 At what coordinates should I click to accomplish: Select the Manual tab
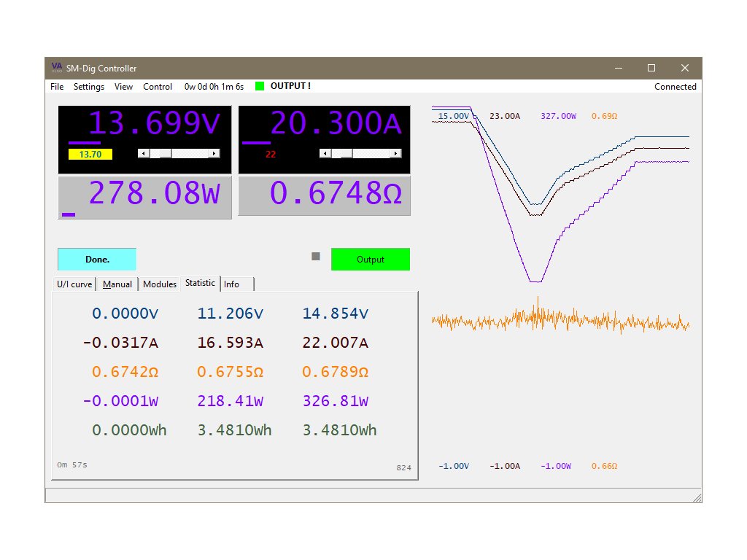coord(117,284)
